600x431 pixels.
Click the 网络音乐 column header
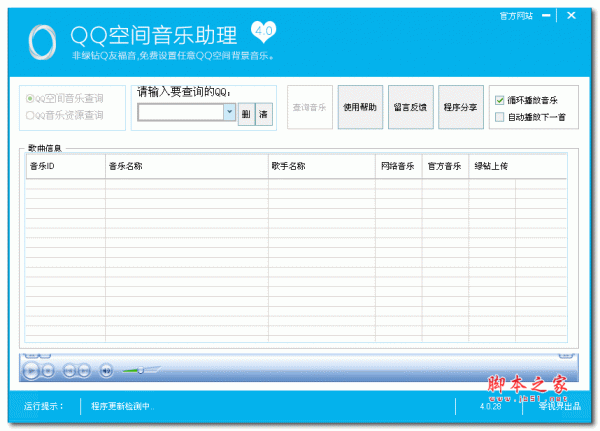399,166
